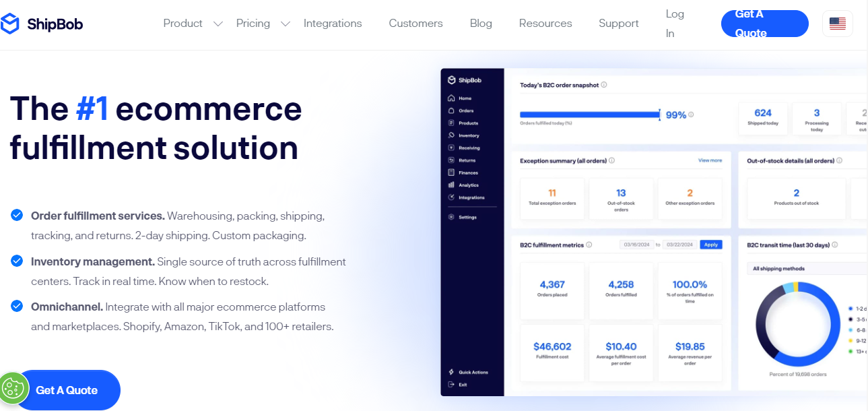Click the 100.0% orders fulfilled on time card
This screenshot has width=868, height=411.
pyautogui.click(x=690, y=290)
